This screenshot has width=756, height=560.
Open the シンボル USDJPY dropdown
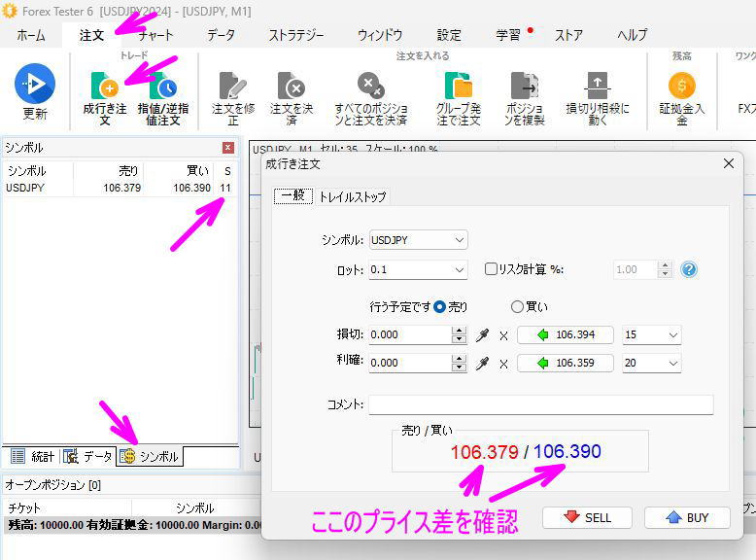(460, 240)
